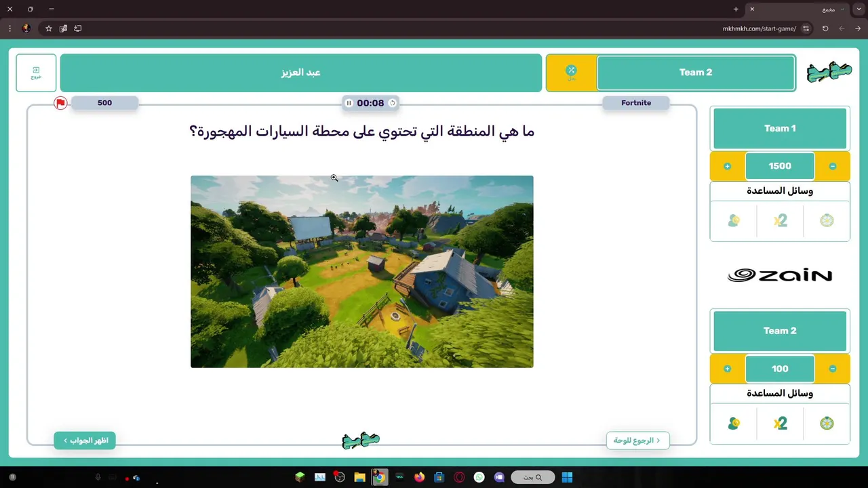This screenshot has height=488, width=868.
Task: Close the مجمع browser tab
Action: pyautogui.click(x=752, y=9)
